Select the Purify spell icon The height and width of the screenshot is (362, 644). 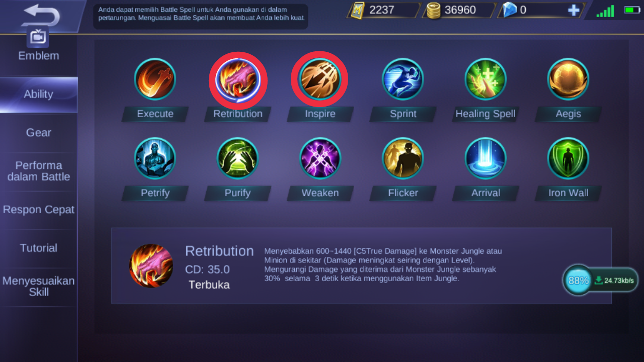pos(237,158)
